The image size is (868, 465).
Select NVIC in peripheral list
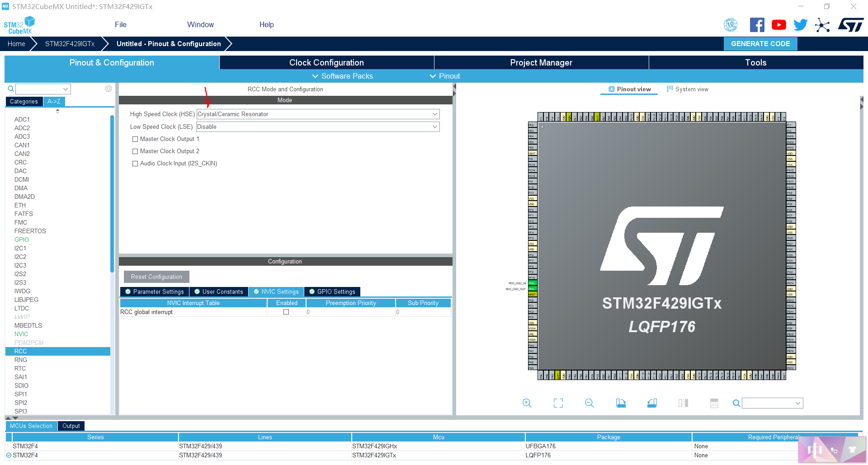coord(21,334)
